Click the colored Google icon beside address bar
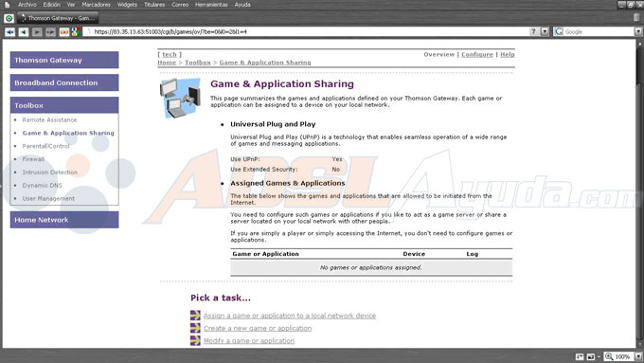Image resolution: width=644 pixels, height=363 pixels. click(x=76, y=31)
